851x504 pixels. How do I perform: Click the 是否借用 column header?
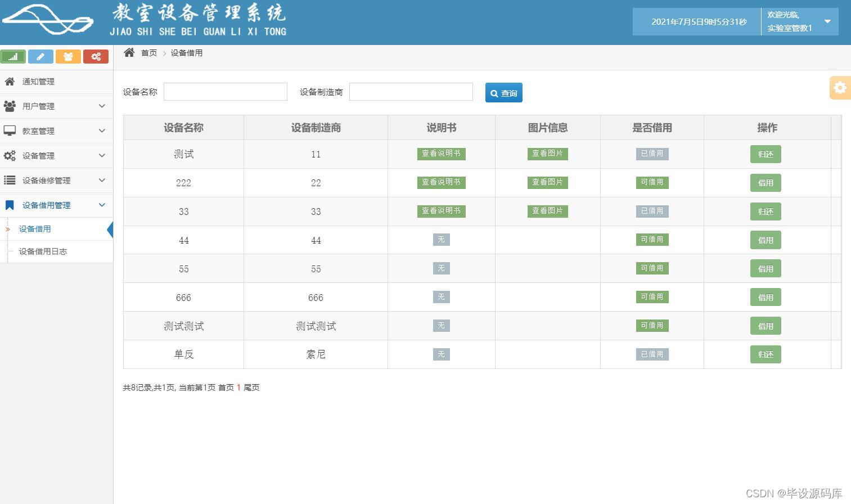tap(652, 128)
